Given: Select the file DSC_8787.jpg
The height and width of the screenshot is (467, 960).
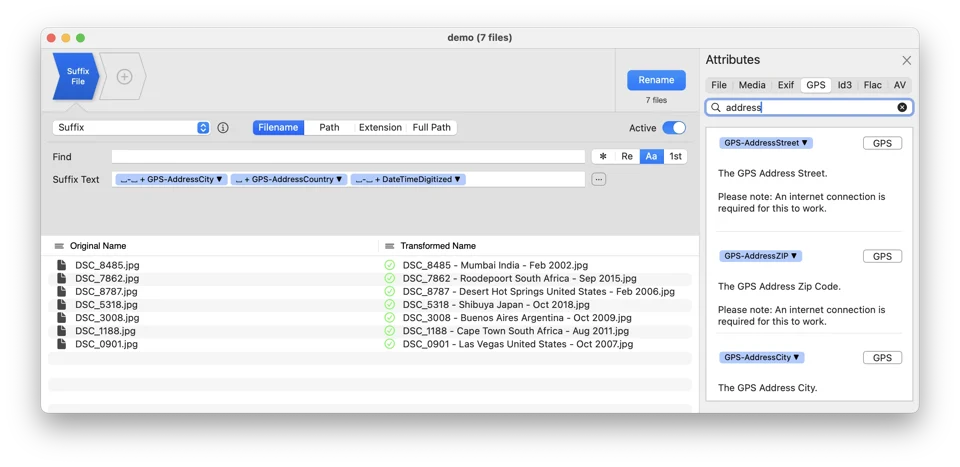Looking at the screenshot, I should point(107,291).
